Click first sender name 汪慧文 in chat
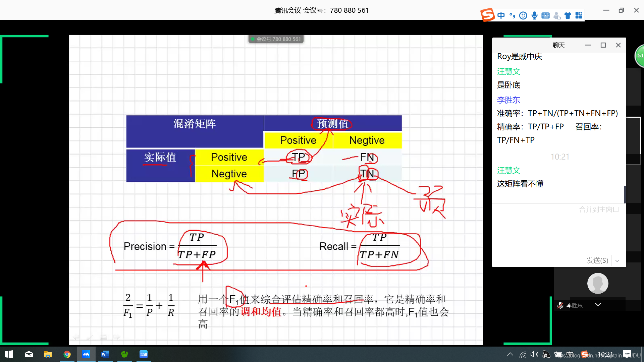The height and width of the screenshot is (362, 644). point(508,71)
